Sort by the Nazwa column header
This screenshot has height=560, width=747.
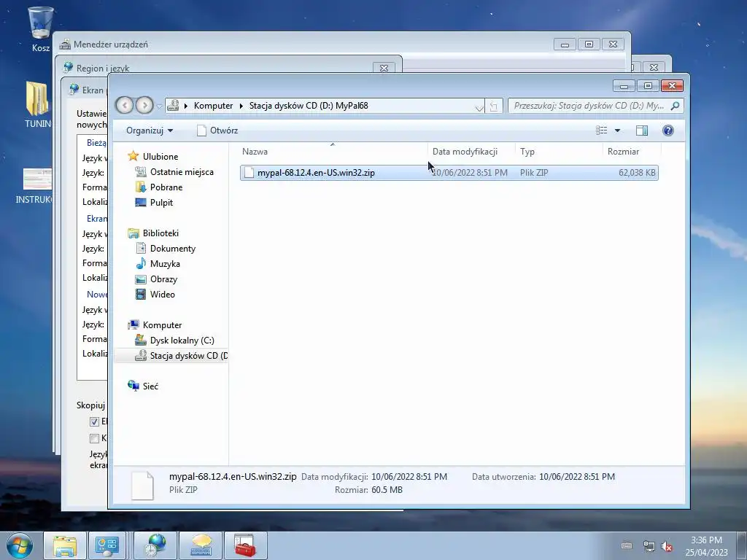point(333,152)
